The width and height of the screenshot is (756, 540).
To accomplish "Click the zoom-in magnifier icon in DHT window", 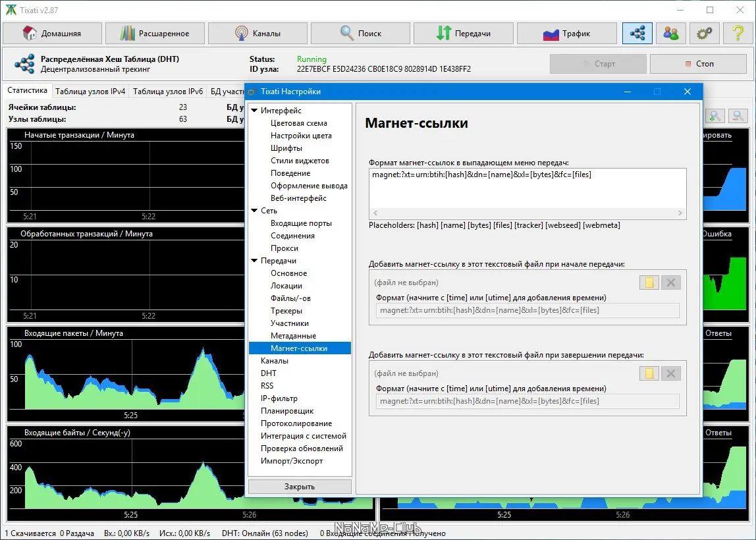I will pyautogui.click(x=715, y=116).
